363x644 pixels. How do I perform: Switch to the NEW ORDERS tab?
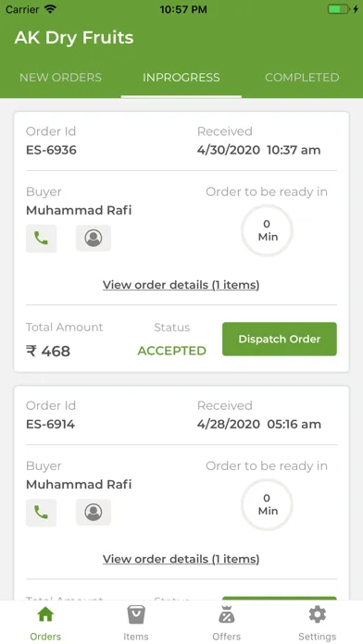[60, 78]
